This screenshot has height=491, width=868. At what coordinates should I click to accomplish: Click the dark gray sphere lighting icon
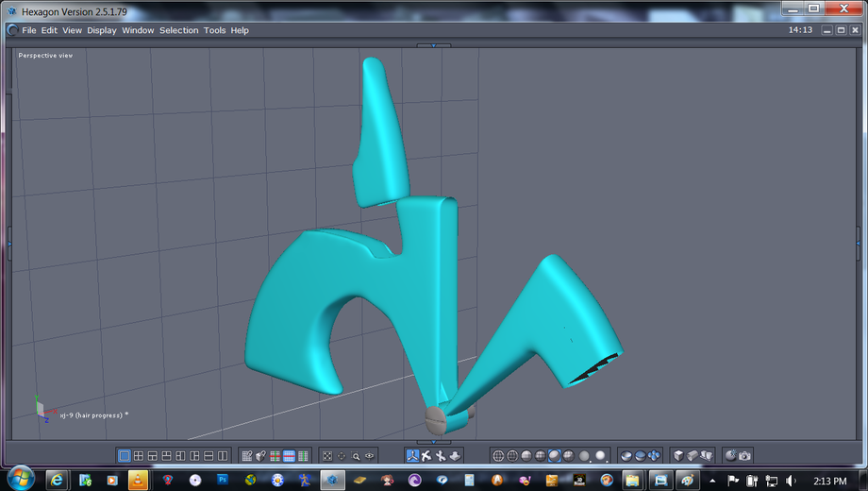[584, 455]
